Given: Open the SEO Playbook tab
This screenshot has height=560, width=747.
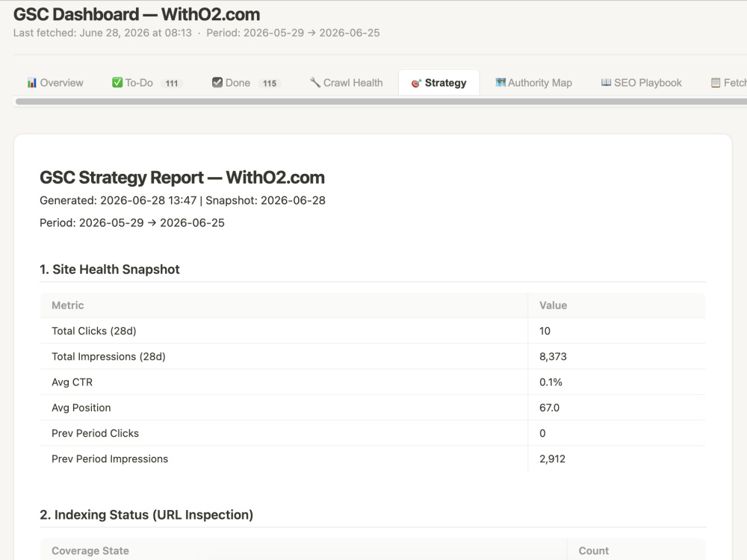Looking at the screenshot, I should click(641, 83).
